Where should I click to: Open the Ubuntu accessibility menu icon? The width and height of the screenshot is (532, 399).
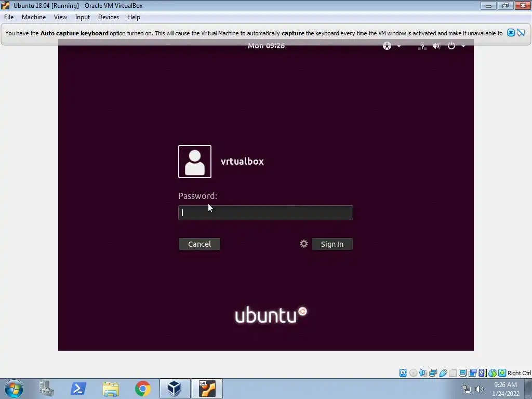click(x=387, y=46)
